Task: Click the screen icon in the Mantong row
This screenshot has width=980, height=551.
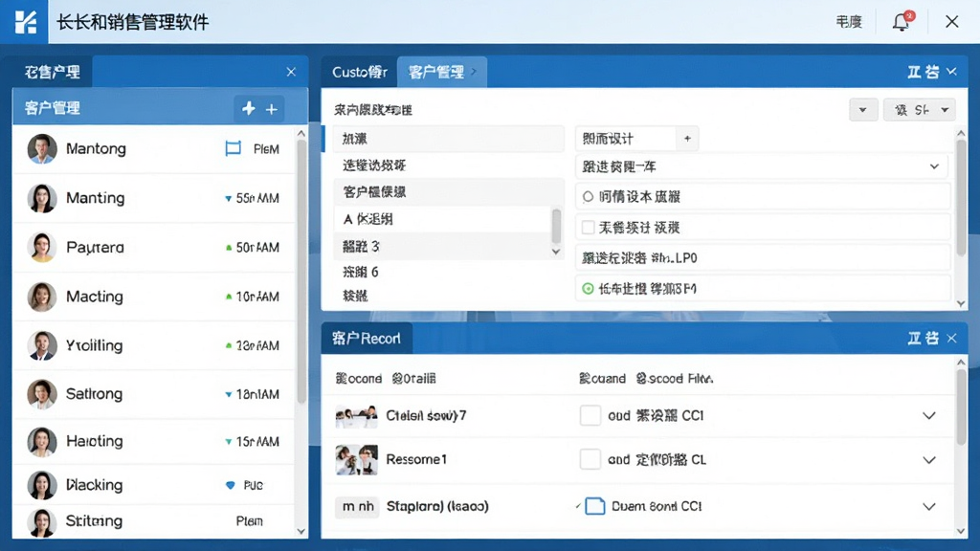Action: point(234,148)
